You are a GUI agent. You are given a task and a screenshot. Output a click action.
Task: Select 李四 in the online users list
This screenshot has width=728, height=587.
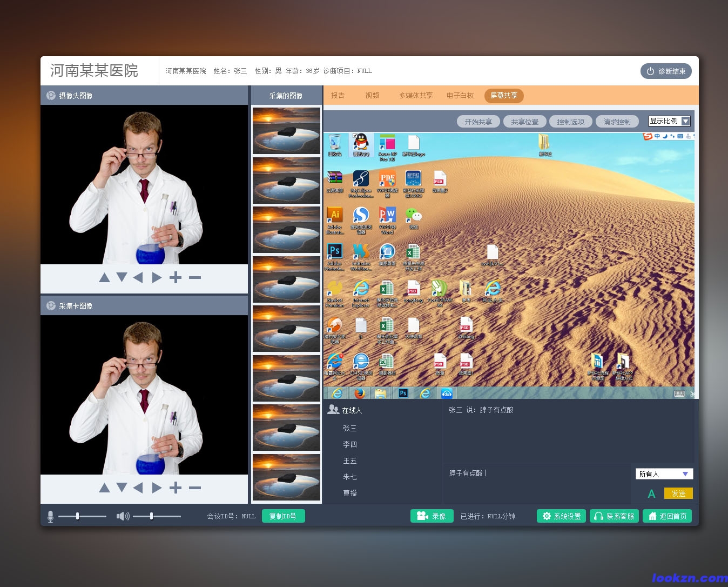(x=350, y=444)
